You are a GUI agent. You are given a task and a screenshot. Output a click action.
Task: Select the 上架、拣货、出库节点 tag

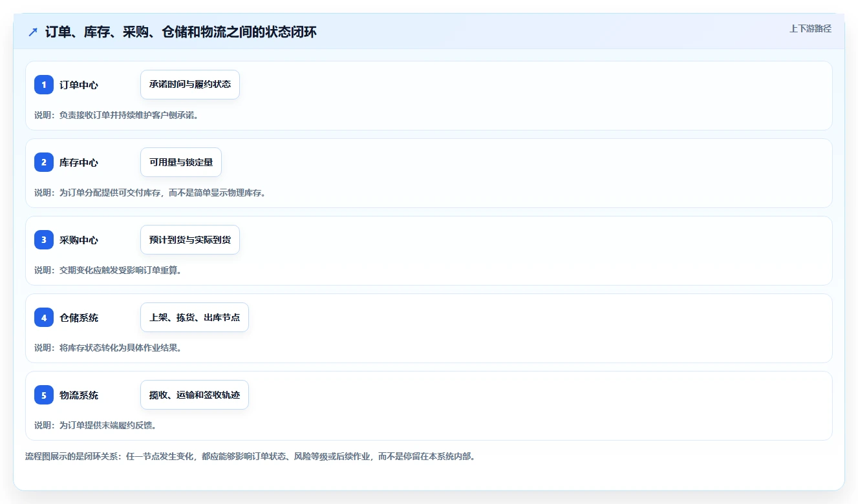click(195, 317)
